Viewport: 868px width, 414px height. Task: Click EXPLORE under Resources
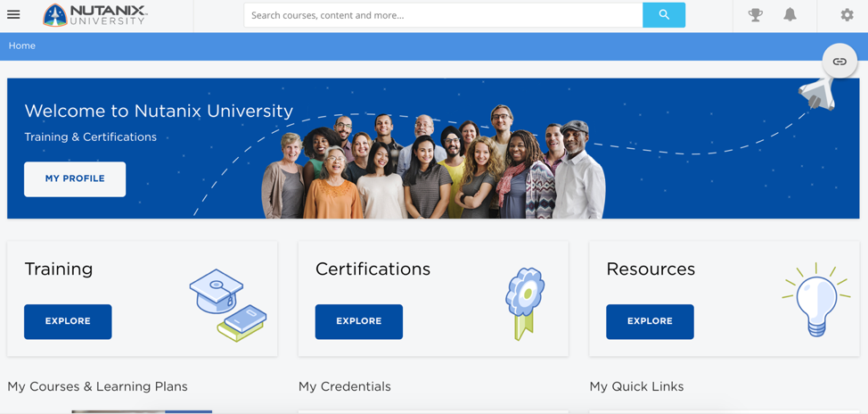[x=650, y=321]
